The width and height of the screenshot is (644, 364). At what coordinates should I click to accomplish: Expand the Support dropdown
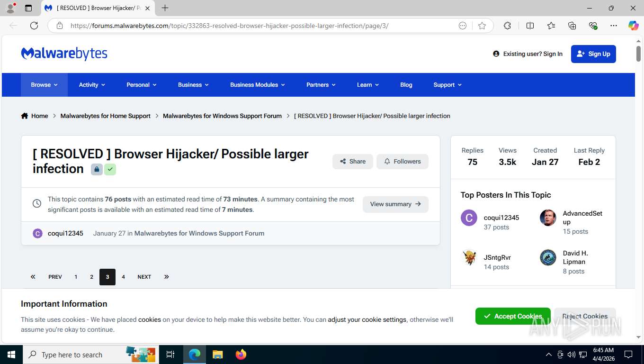coord(447,85)
